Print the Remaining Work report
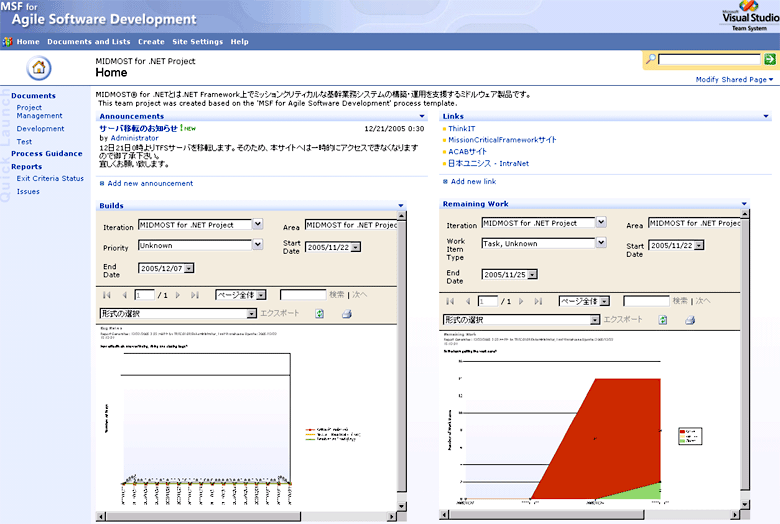Image resolution: width=780 pixels, height=524 pixels. click(690, 320)
